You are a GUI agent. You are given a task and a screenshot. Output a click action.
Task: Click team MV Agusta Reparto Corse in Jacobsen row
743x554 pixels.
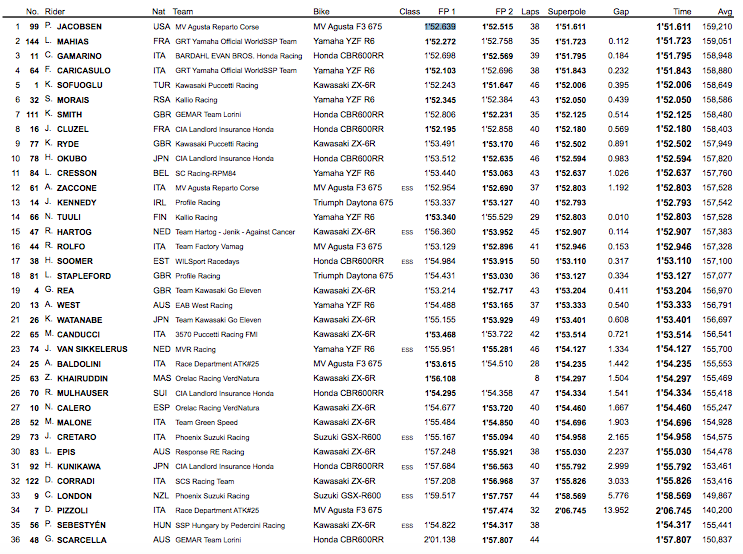click(217, 27)
